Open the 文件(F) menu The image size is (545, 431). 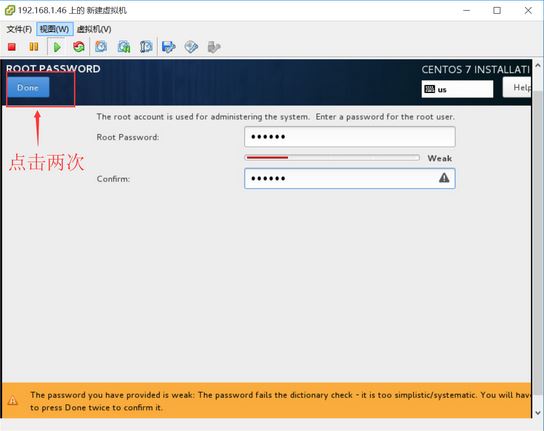click(x=19, y=29)
